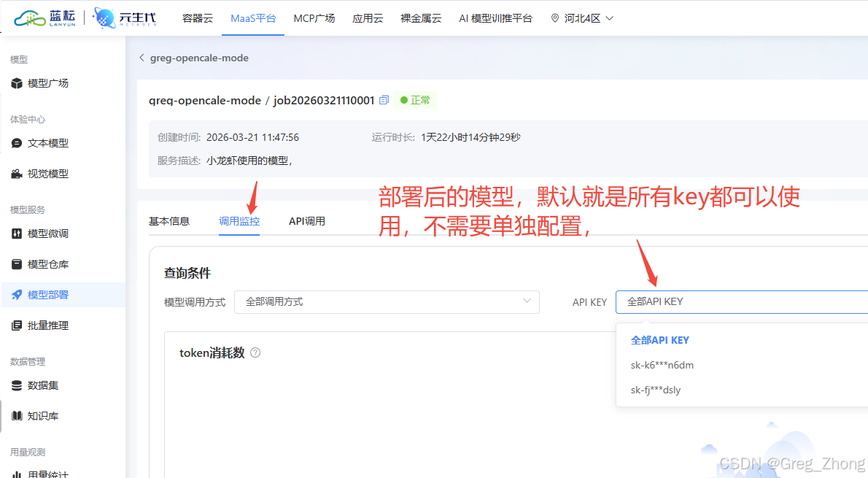Switch to the 基本信息 tab
Screen dimensions: 868x478
tap(168, 221)
